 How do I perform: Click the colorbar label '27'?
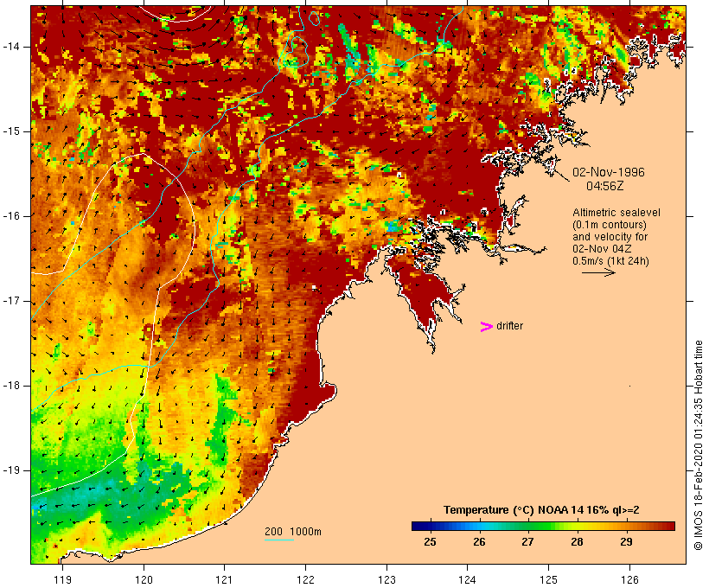point(527,541)
